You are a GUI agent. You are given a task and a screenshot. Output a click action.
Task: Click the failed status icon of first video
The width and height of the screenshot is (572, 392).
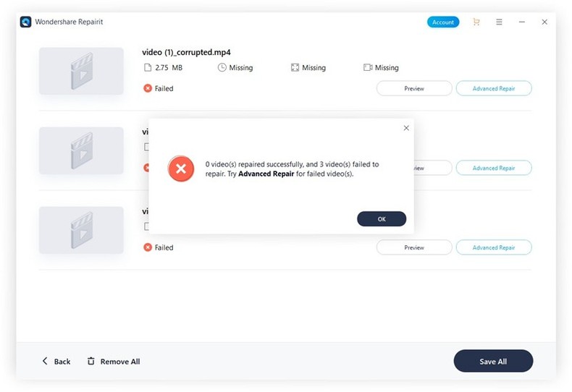(148, 88)
